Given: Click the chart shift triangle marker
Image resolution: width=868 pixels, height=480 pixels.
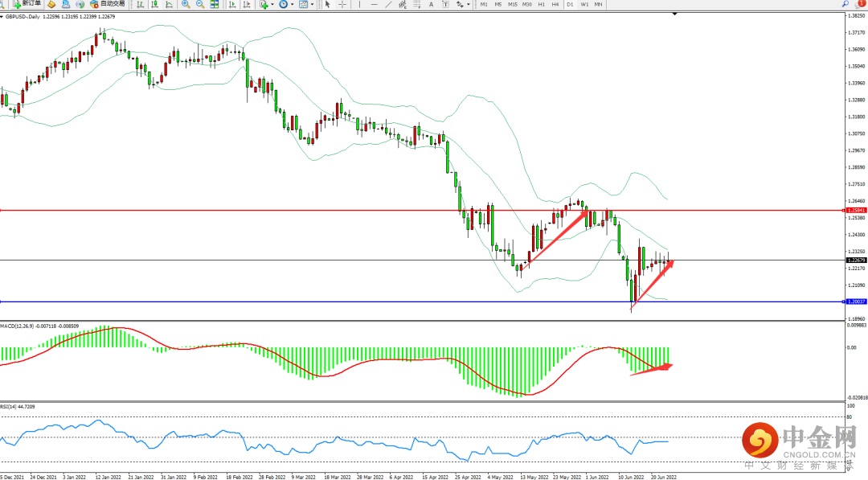Looking at the screenshot, I should pos(674,14).
